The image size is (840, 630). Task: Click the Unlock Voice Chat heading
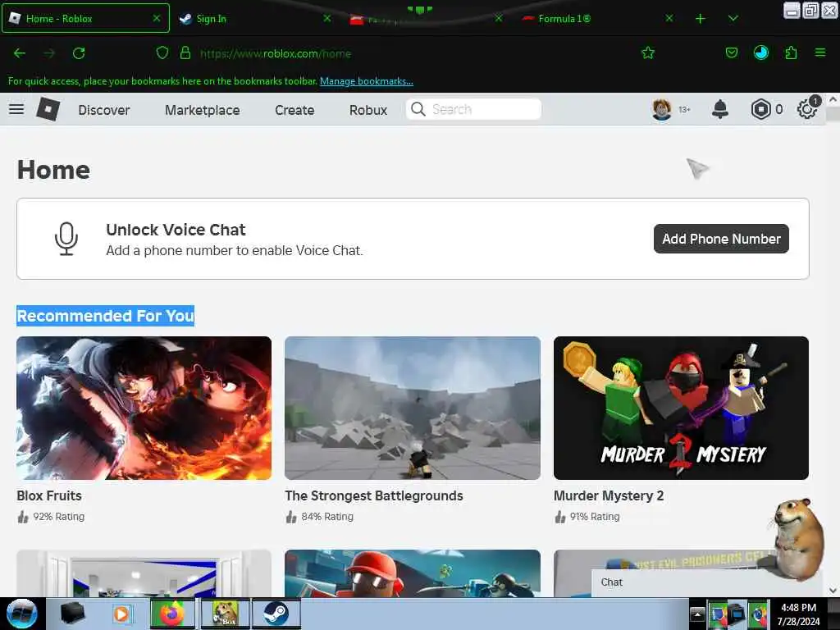click(x=176, y=230)
